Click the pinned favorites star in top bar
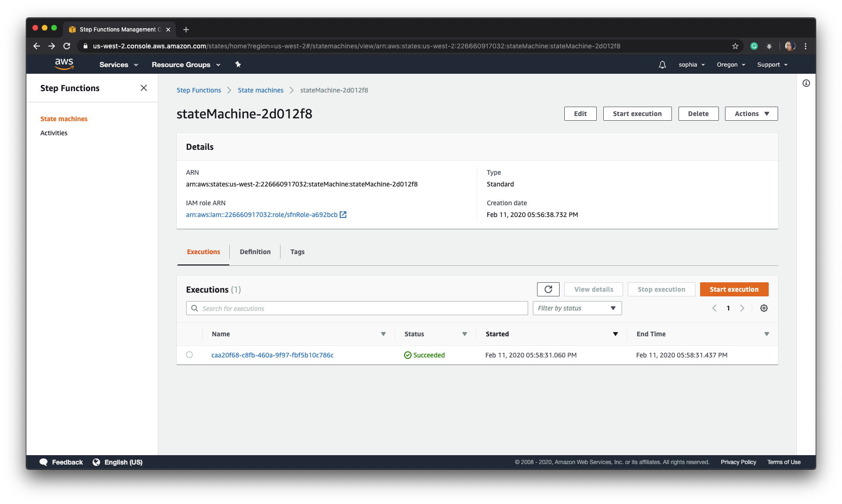The height and width of the screenshot is (504, 842). 238,64
